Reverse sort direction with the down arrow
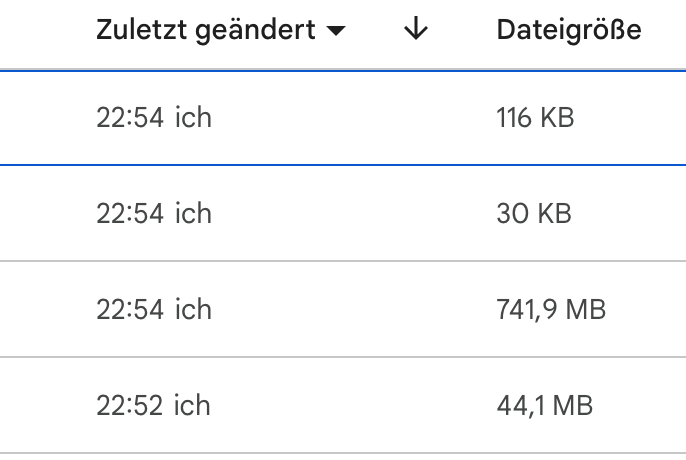 point(415,31)
